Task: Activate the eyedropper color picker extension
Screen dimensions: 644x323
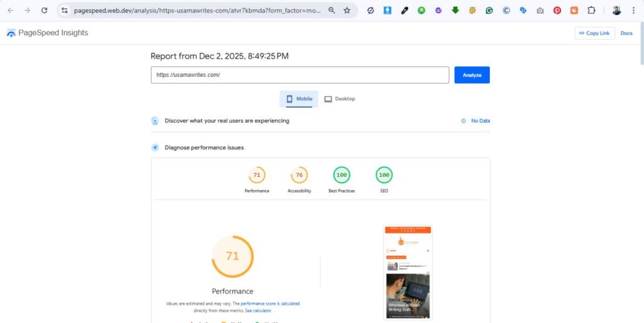Action: point(404,11)
